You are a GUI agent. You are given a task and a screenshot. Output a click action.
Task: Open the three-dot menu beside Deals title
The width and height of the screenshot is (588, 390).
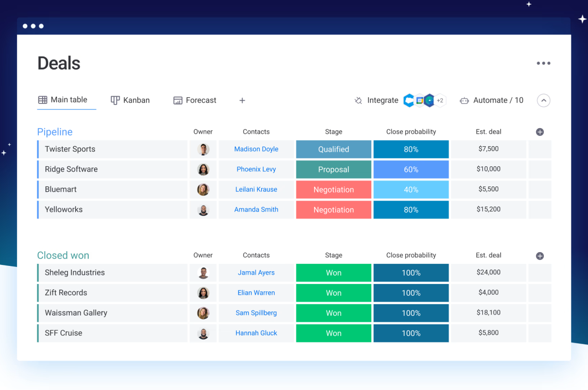pyautogui.click(x=543, y=63)
